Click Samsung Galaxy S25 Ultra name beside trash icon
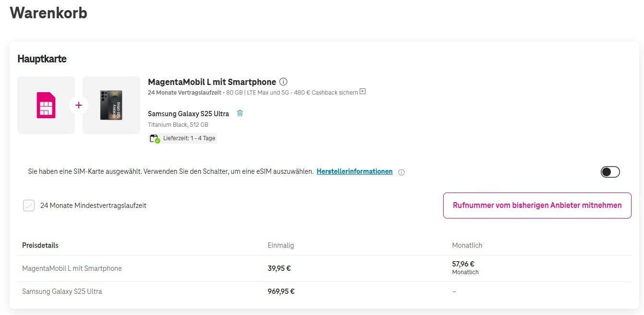 click(188, 114)
